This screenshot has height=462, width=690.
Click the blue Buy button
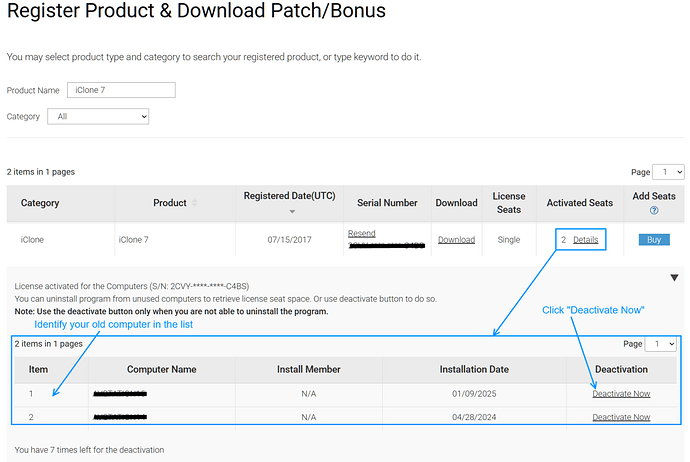coord(654,240)
